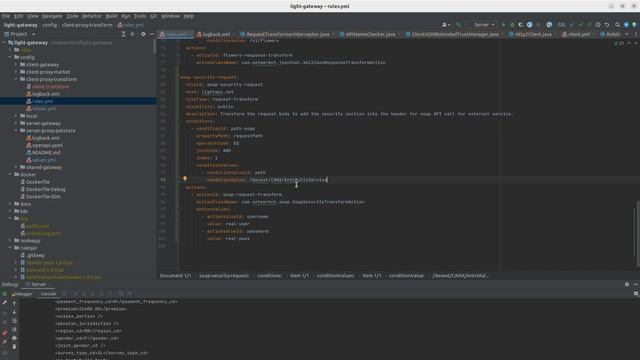The height and width of the screenshot is (360, 640).
Task: Toggle scroll to end icon in console
Action: 14,329
